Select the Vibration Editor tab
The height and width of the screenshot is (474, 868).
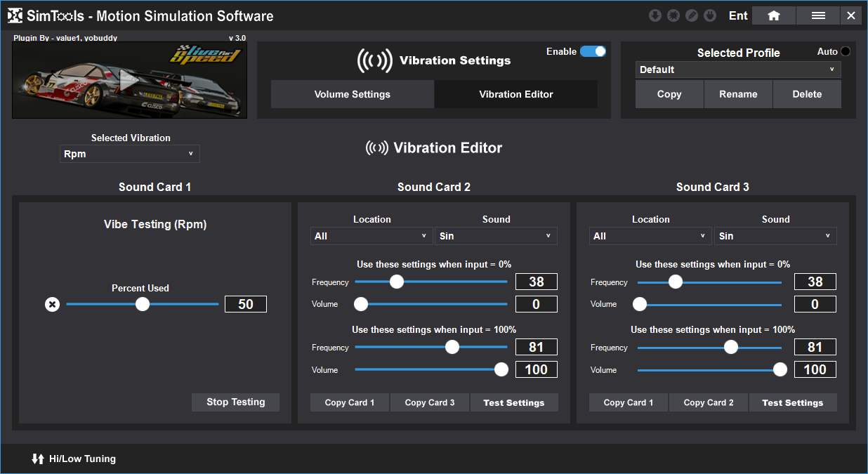(516, 94)
